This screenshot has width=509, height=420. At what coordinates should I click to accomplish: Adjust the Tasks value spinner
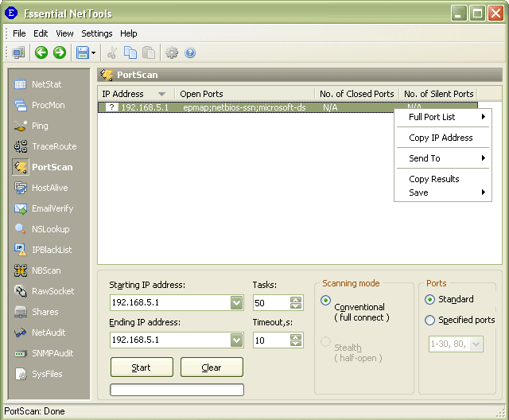point(296,303)
